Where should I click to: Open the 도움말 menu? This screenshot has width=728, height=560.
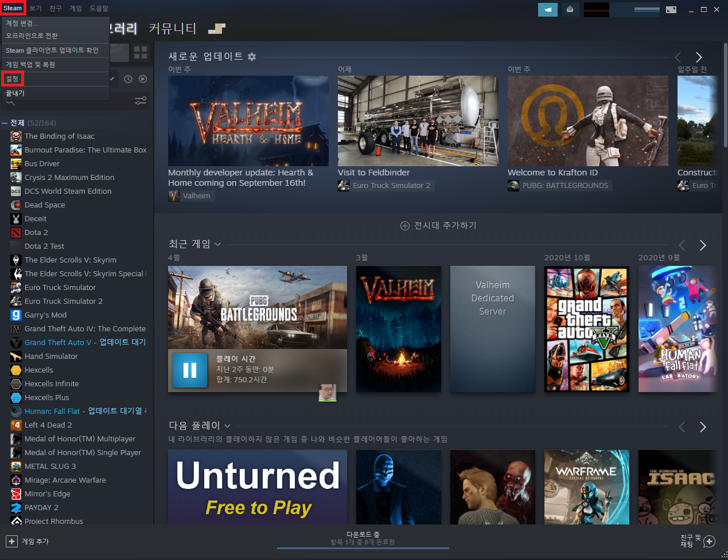pyautogui.click(x=99, y=9)
